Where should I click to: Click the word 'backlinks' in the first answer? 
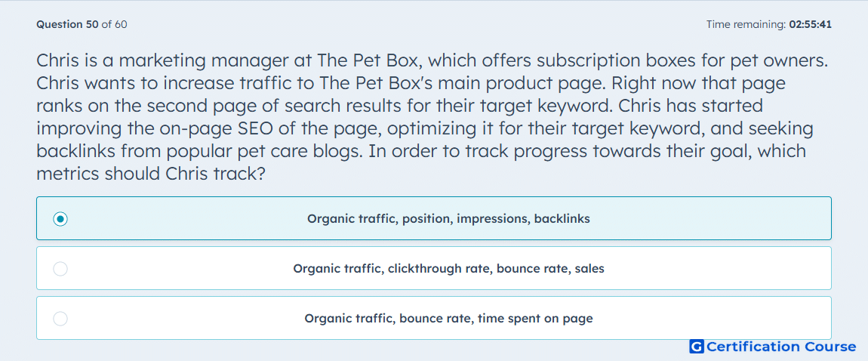coord(562,219)
